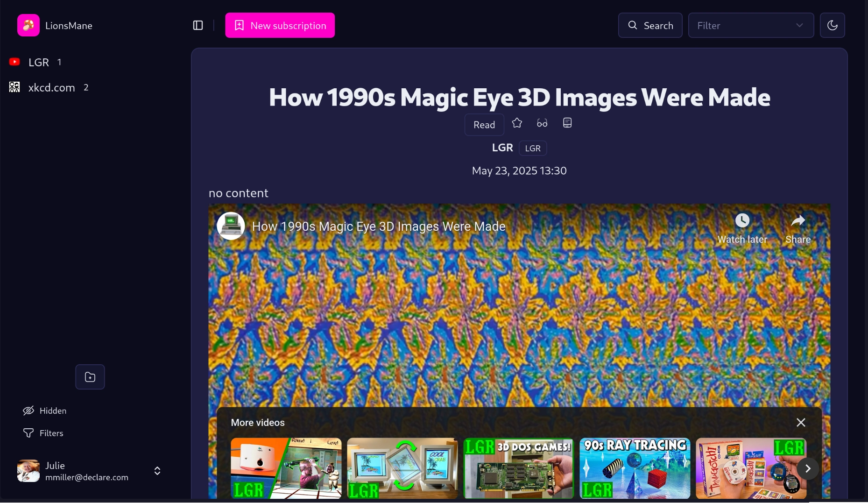The height and width of the screenshot is (503, 868).
Task: Expand the account switcher arrows near Julie
Action: coord(157,471)
